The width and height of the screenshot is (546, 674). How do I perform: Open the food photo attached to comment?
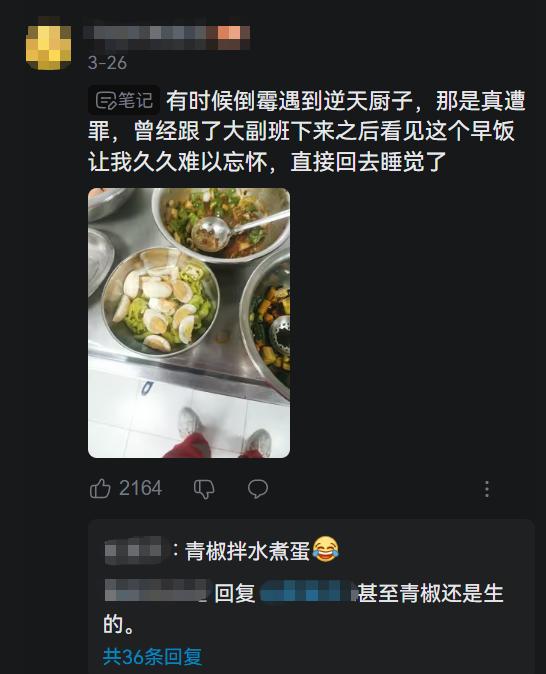(x=189, y=323)
